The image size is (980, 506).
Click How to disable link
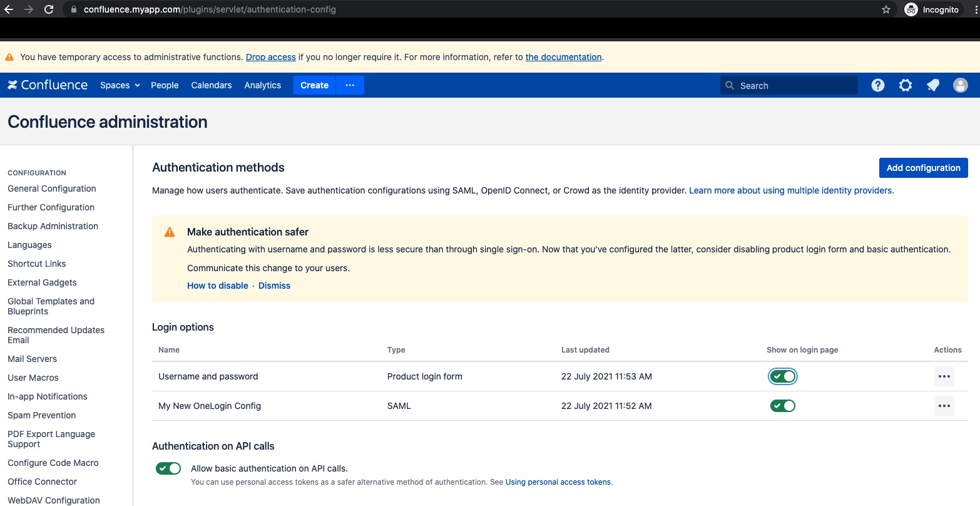pyautogui.click(x=218, y=286)
